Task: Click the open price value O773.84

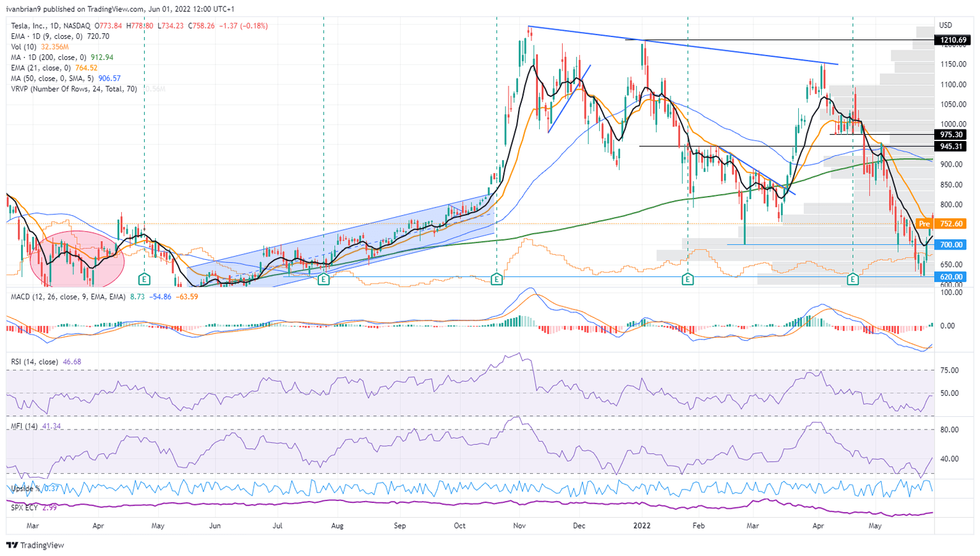Action: (x=108, y=26)
